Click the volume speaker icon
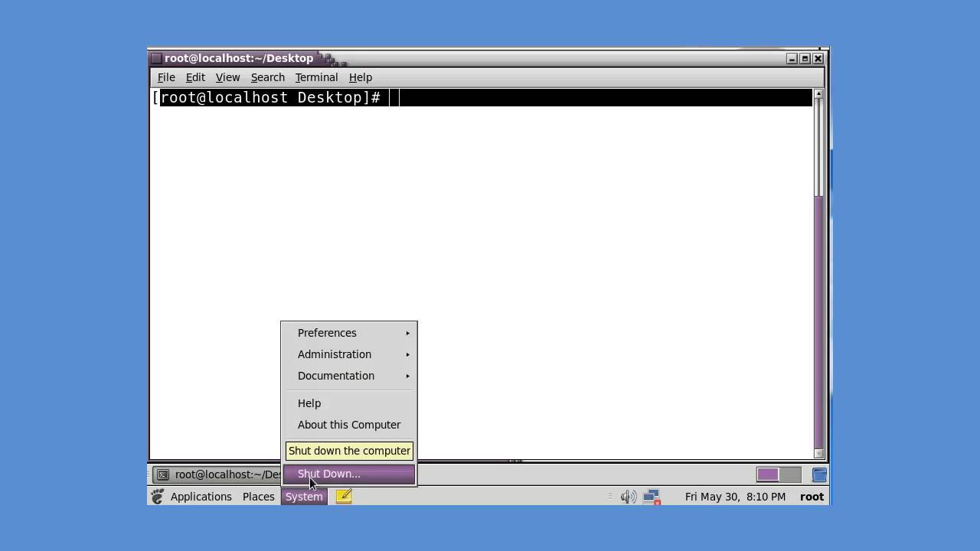 pyautogui.click(x=628, y=497)
